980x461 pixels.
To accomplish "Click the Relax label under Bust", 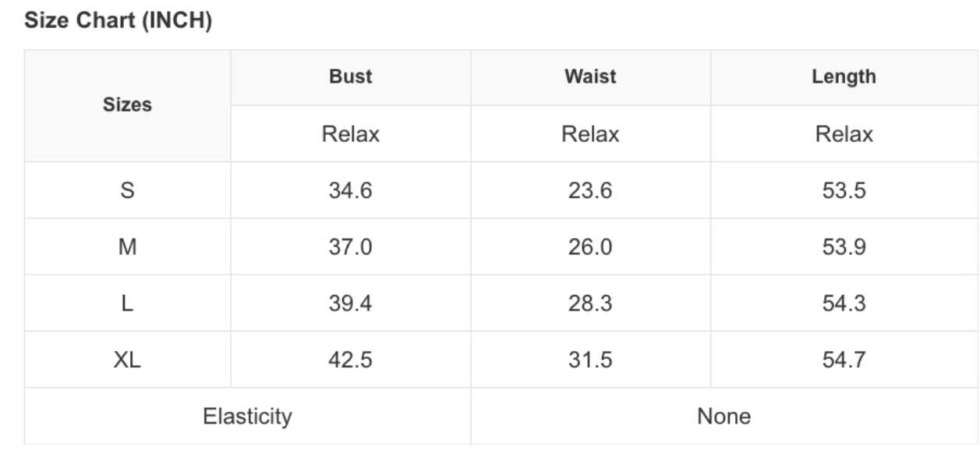I will [350, 134].
